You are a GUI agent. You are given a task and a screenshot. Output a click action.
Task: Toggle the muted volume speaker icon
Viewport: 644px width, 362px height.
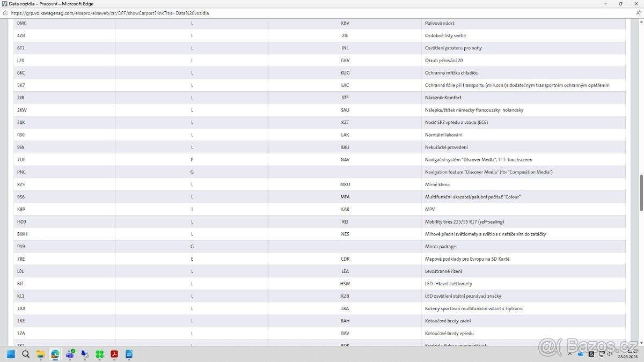(609, 354)
